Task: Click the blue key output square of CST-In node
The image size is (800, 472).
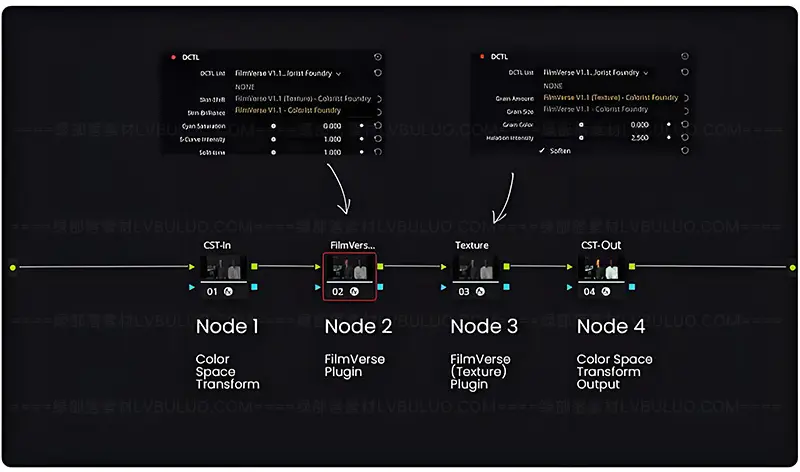Action: (255, 287)
